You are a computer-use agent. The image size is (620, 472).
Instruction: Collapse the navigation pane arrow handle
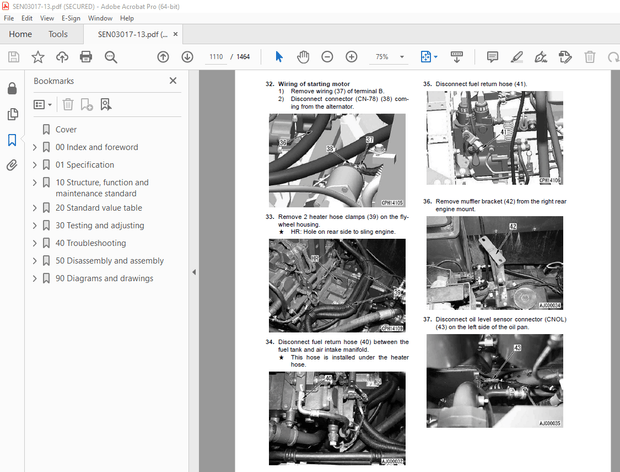coord(194,272)
